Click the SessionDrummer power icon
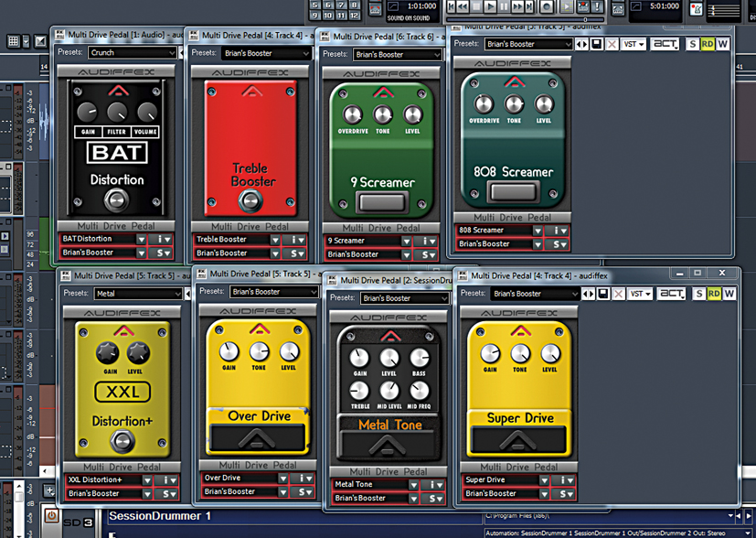Screen dimensions: 756x538 [x=51, y=516]
